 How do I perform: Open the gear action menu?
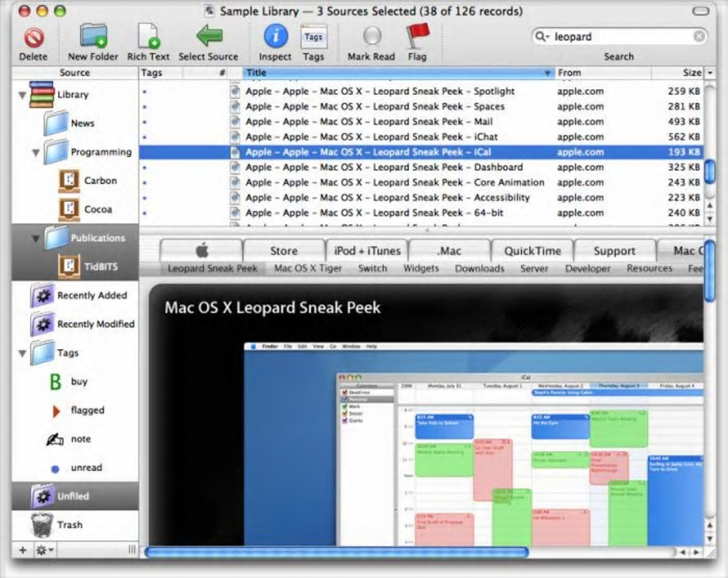click(x=44, y=550)
